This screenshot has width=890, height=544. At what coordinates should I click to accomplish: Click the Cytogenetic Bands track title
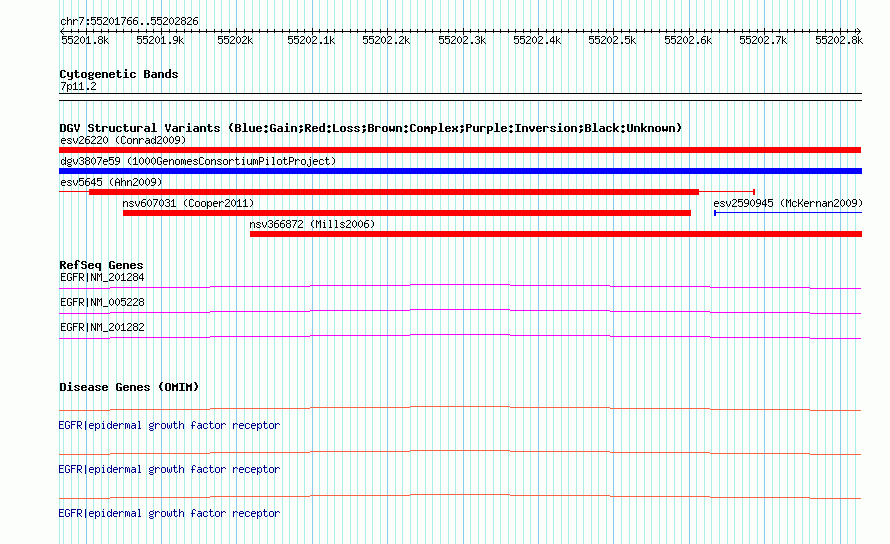119,74
